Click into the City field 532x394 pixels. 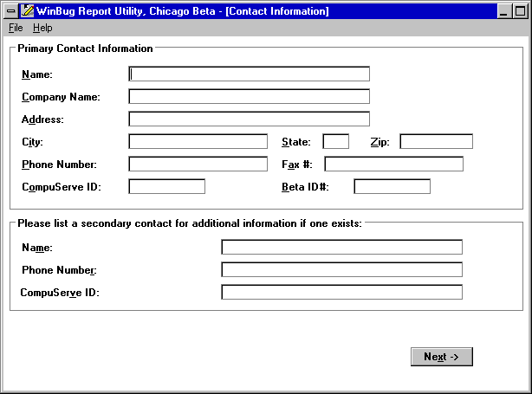click(x=198, y=141)
